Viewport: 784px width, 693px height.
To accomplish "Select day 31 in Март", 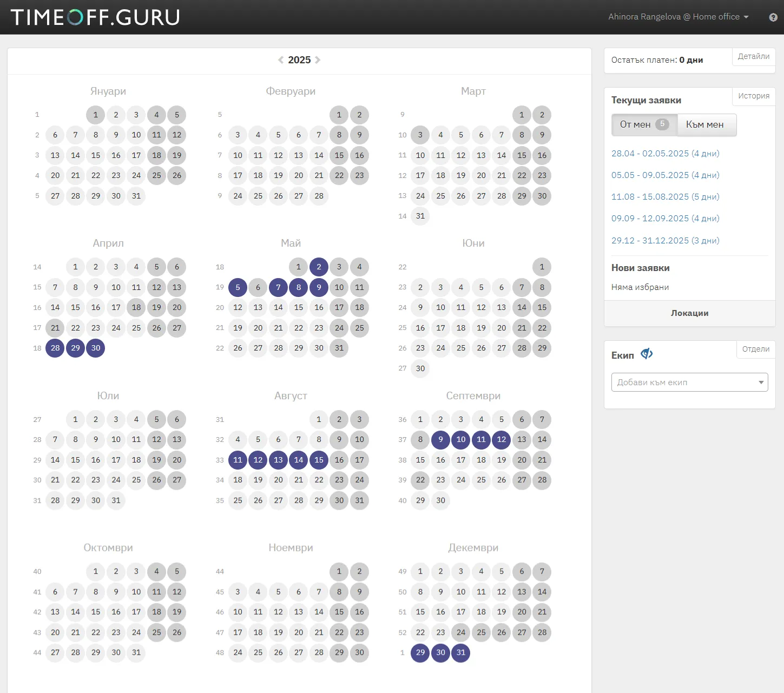I will coord(420,216).
